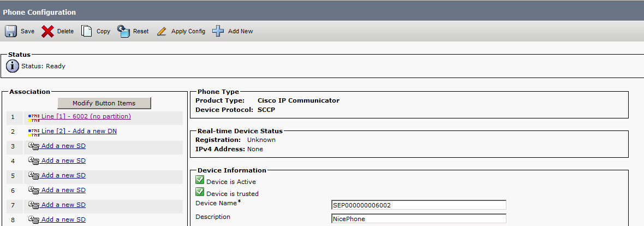Click the red X Delete icon

tap(47, 31)
